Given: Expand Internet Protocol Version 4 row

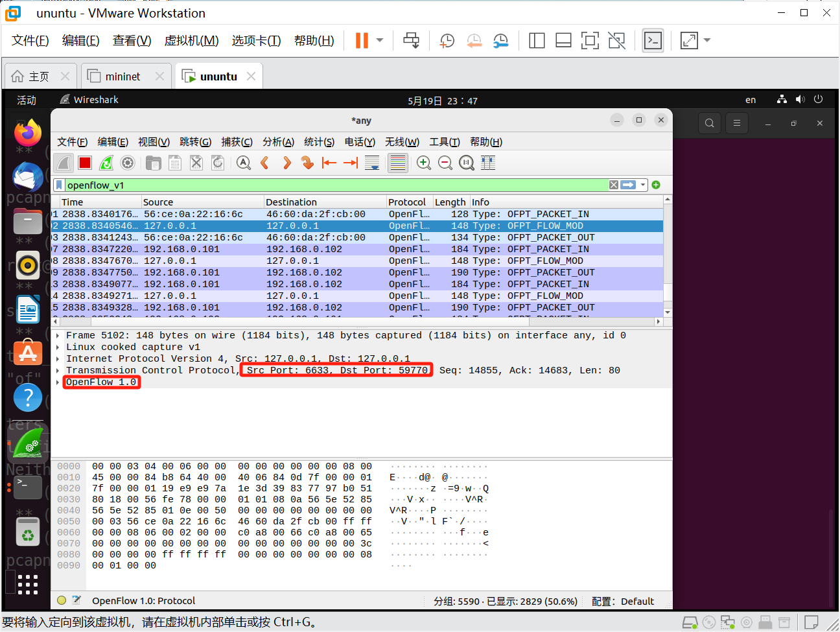Looking at the screenshot, I should (x=58, y=359).
